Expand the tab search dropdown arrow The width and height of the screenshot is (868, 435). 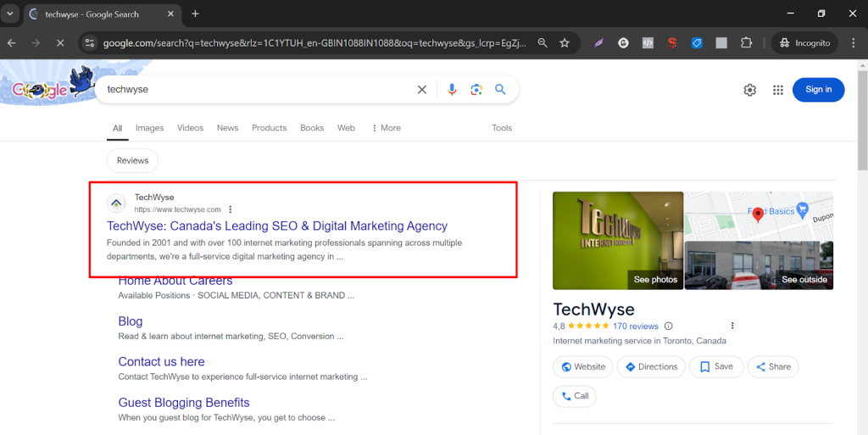pyautogui.click(x=10, y=14)
